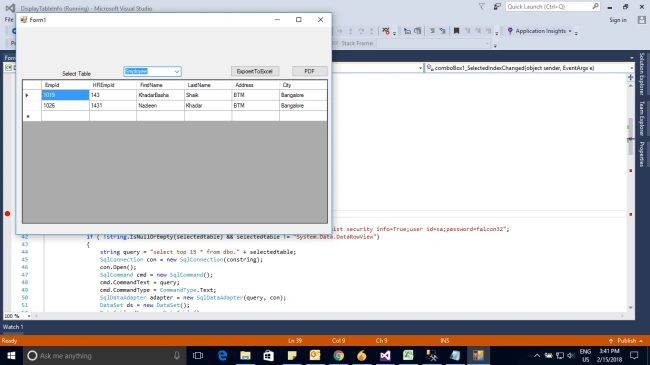Click the row header arrow of the first grid row

coord(32,95)
